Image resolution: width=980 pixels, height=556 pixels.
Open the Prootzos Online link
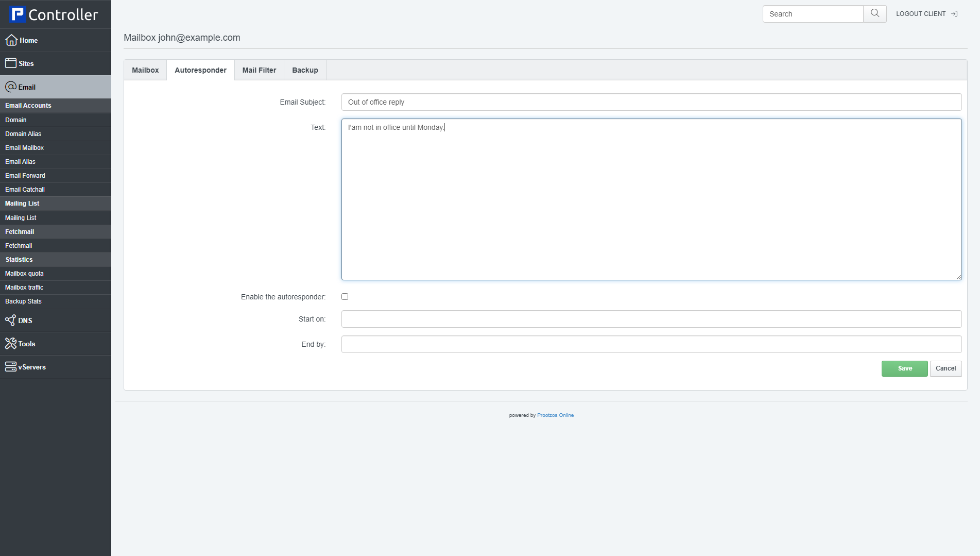coord(555,415)
